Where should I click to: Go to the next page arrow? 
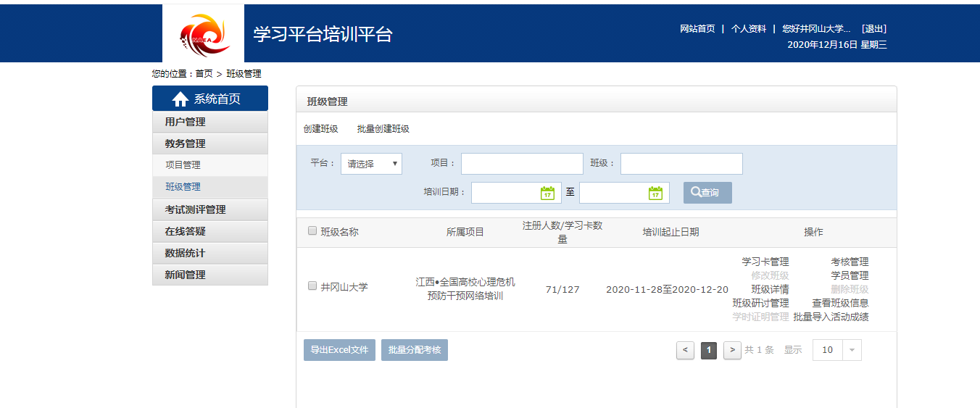732,350
